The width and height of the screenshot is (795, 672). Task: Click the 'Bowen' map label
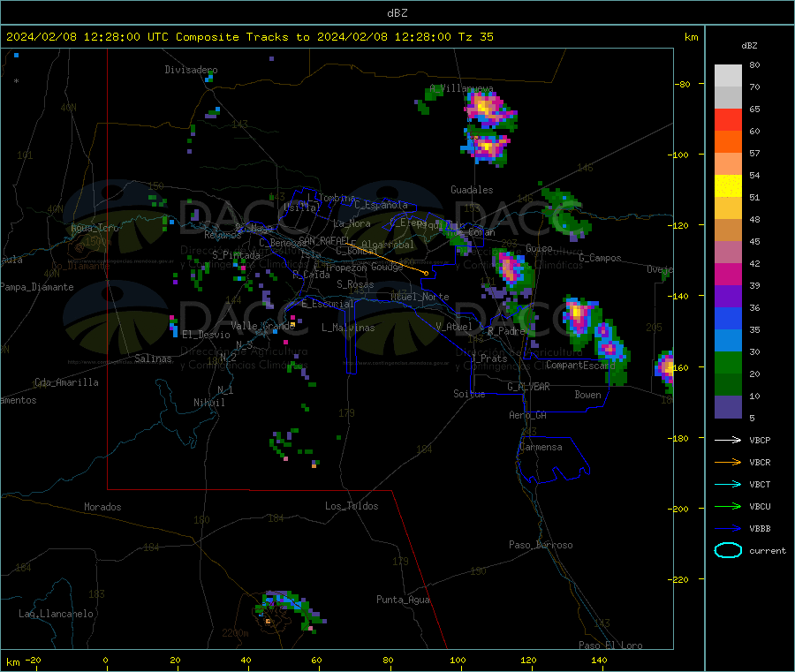pos(587,395)
